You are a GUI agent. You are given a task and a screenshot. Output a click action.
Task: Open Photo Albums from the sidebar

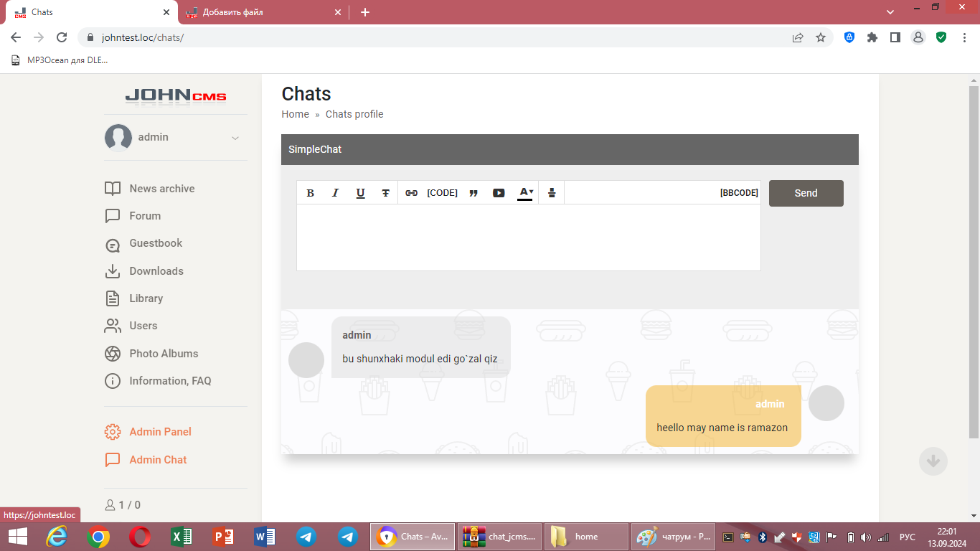point(164,354)
